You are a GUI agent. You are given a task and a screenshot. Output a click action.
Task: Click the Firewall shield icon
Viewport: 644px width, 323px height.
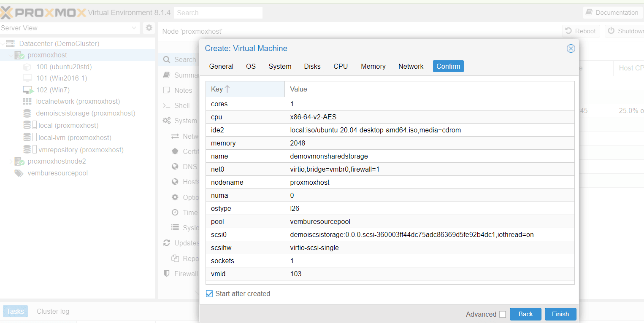[167, 273]
